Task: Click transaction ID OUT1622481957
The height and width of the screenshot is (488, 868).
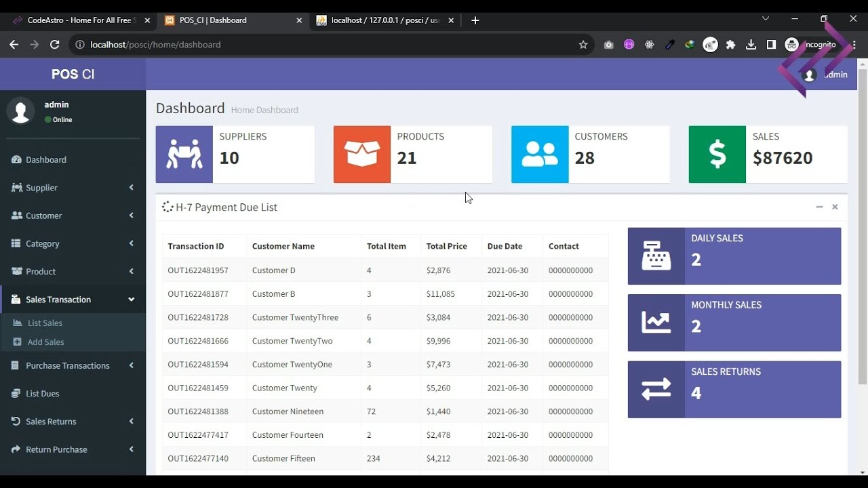Action: [198, 270]
